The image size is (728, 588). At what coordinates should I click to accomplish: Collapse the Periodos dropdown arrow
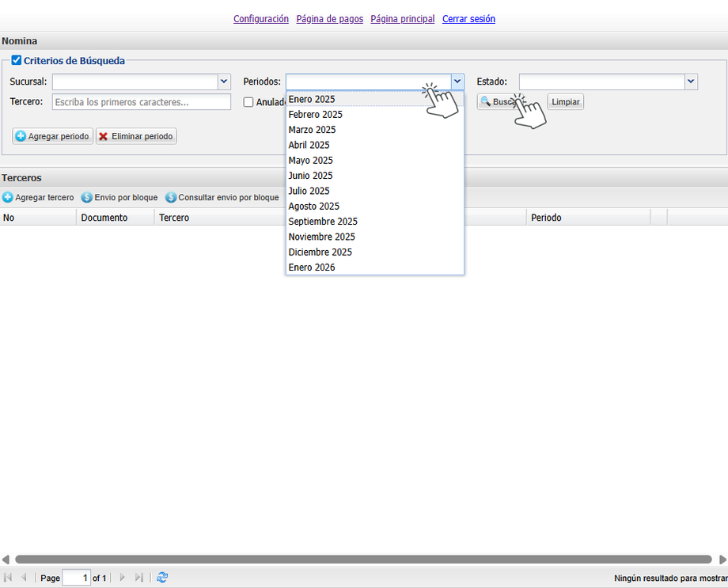tap(457, 82)
